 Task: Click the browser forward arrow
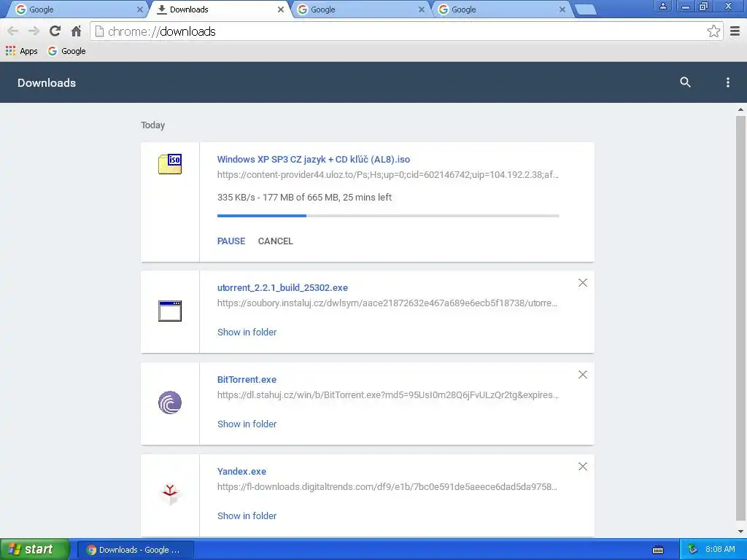coord(34,31)
